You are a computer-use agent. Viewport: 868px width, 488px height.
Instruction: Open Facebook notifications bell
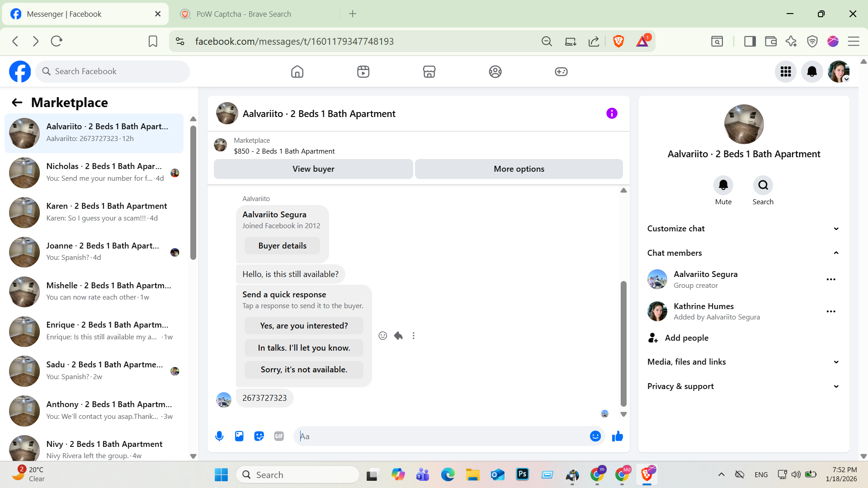click(812, 71)
